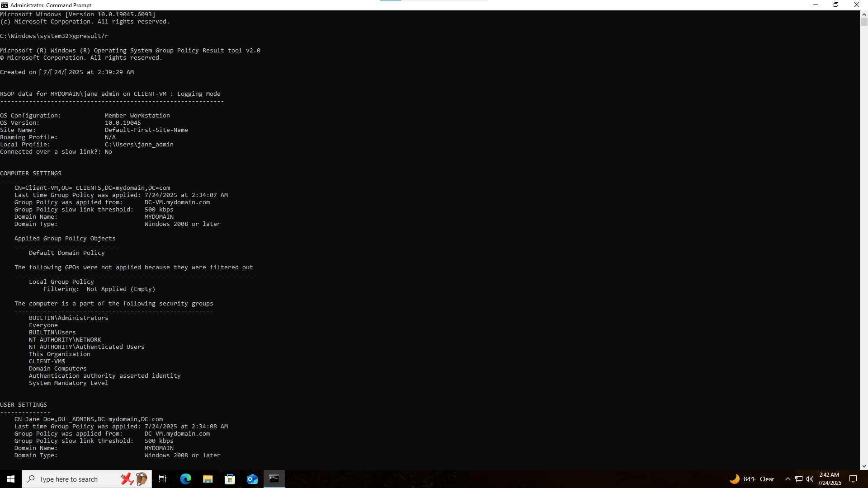
Task: Click the gpresult/r command text
Action: tap(90, 36)
